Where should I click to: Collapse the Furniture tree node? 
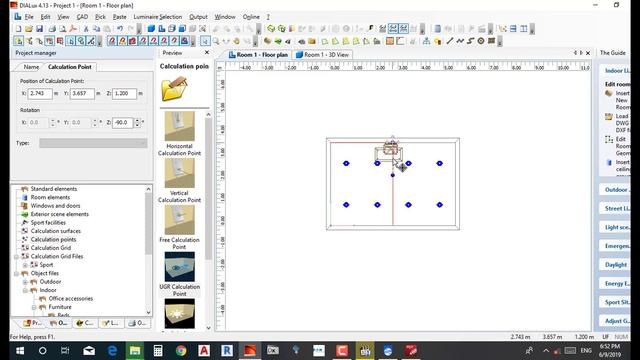pos(34,307)
